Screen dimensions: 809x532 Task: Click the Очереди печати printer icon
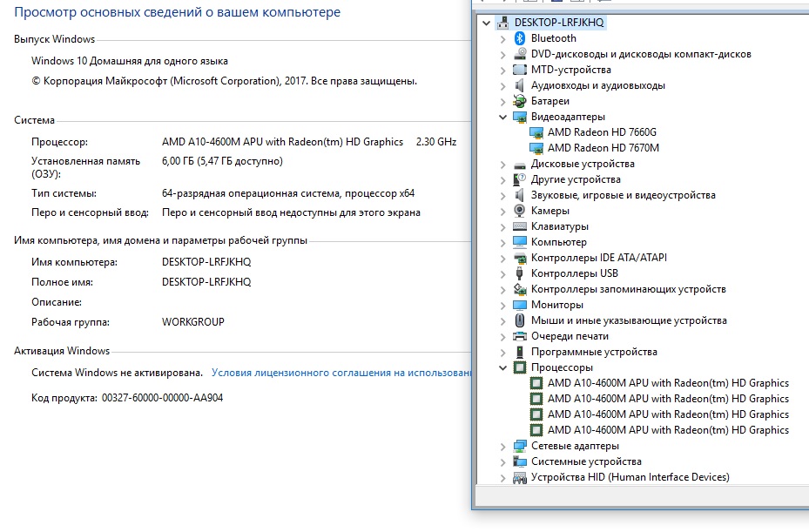520,336
